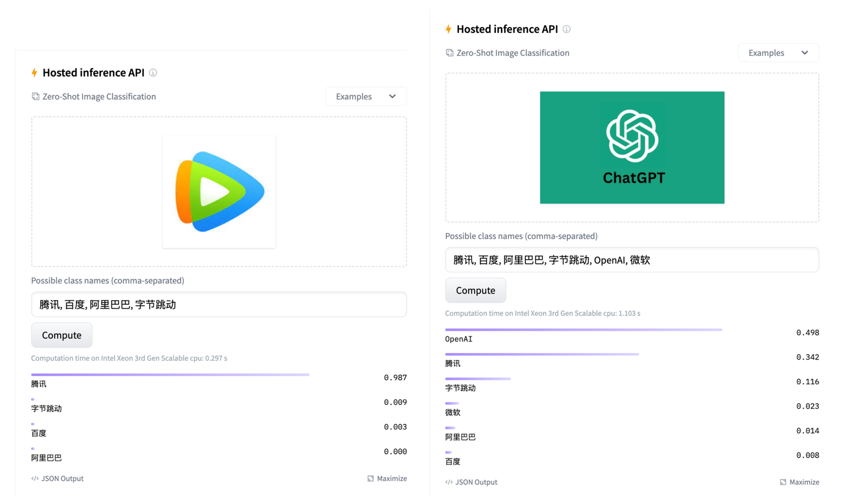This screenshot has width=846, height=504.
Task: Click the ChatGPT logo image
Action: [632, 147]
